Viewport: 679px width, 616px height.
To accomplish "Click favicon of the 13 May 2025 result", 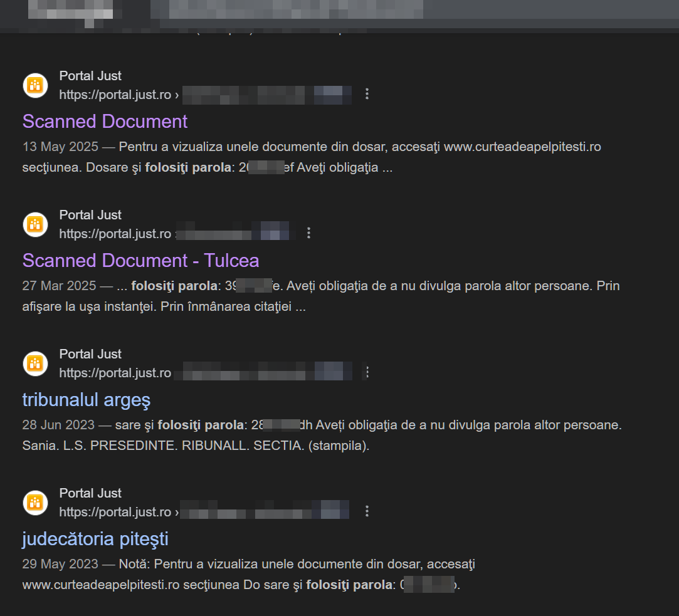I will point(35,85).
